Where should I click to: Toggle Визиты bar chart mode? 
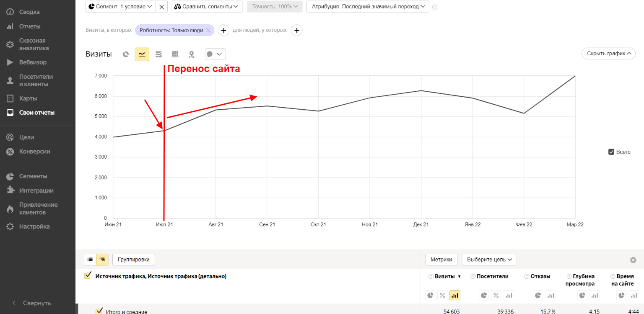click(x=454, y=295)
